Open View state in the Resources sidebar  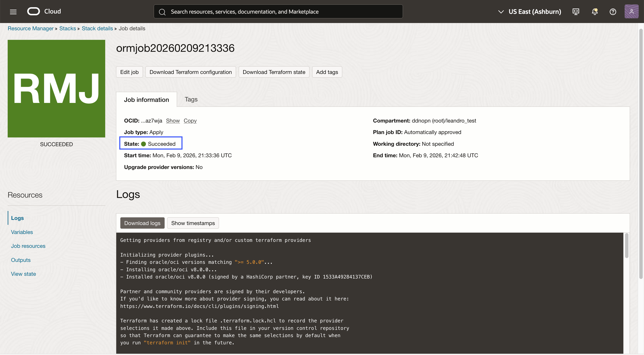point(23,274)
